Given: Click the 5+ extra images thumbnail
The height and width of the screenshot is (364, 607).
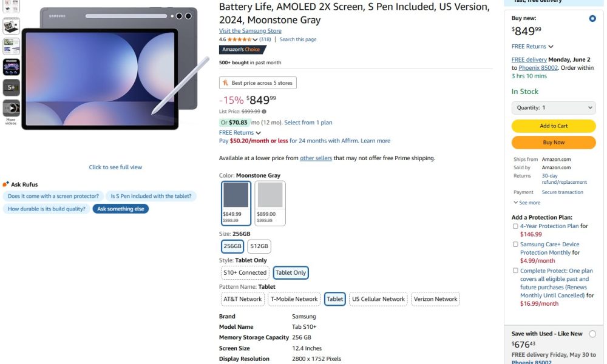Looking at the screenshot, I should click(x=11, y=87).
